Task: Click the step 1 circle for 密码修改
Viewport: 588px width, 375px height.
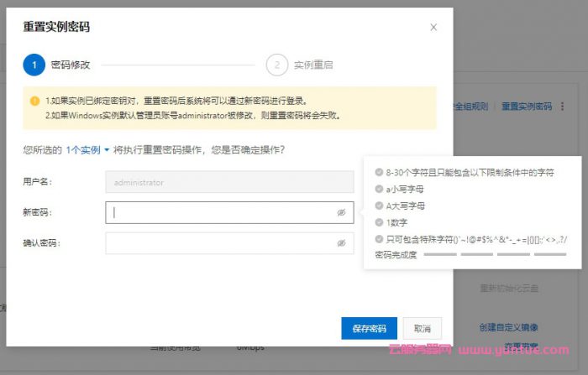Action: pos(34,65)
